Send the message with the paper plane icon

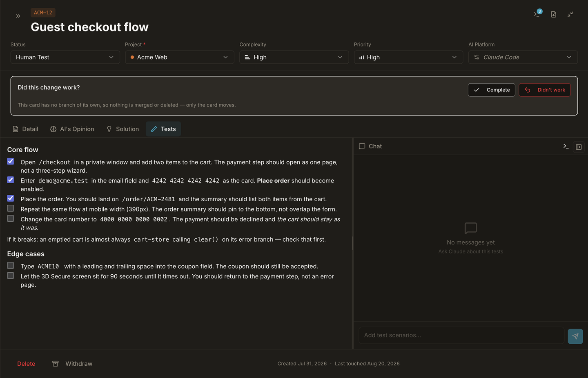tap(575, 336)
